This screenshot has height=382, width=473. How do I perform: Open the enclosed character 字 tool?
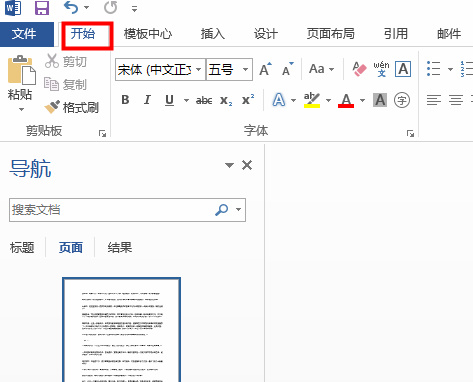[x=402, y=100]
